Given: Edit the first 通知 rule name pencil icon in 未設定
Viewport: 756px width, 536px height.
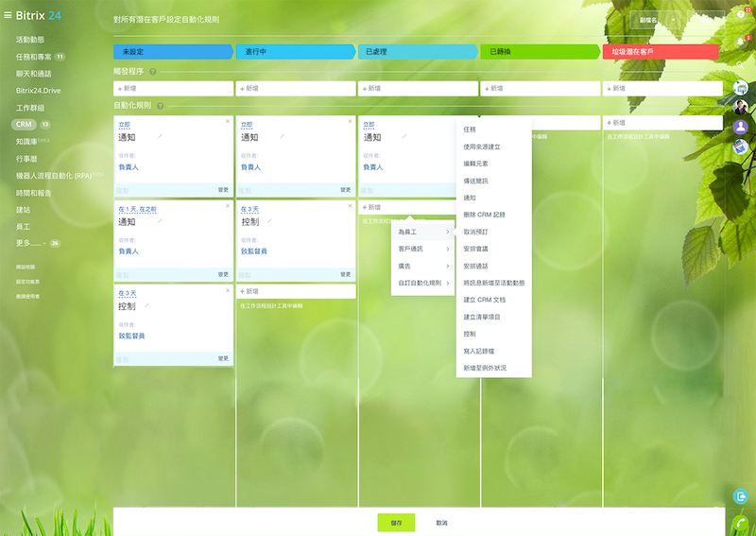Looking at the screenshot, I should point(161,137).
